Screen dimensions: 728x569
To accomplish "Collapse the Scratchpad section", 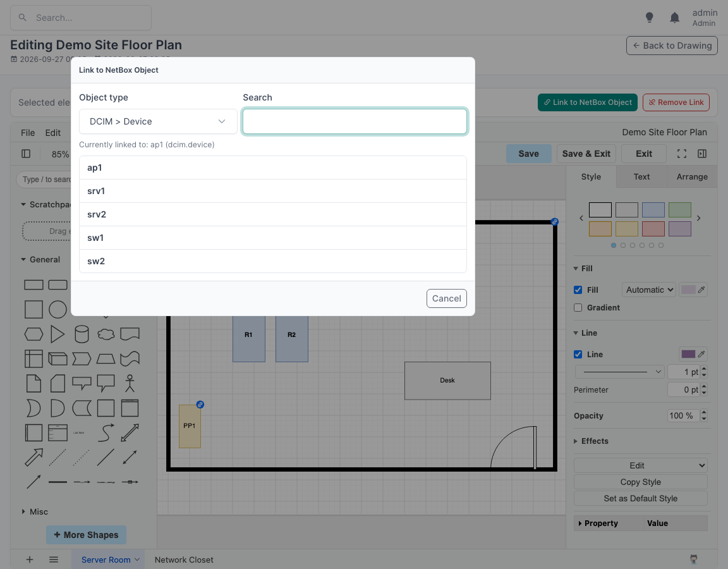I will pos(46,204).
